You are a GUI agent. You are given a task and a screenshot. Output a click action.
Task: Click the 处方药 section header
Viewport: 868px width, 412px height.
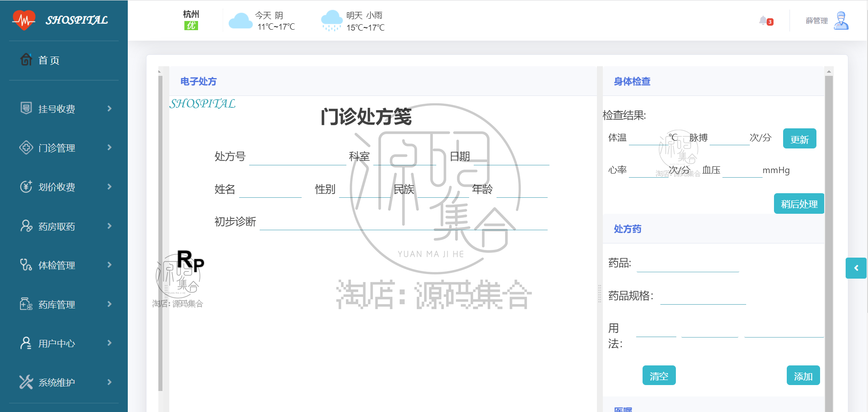coord(627,229)
